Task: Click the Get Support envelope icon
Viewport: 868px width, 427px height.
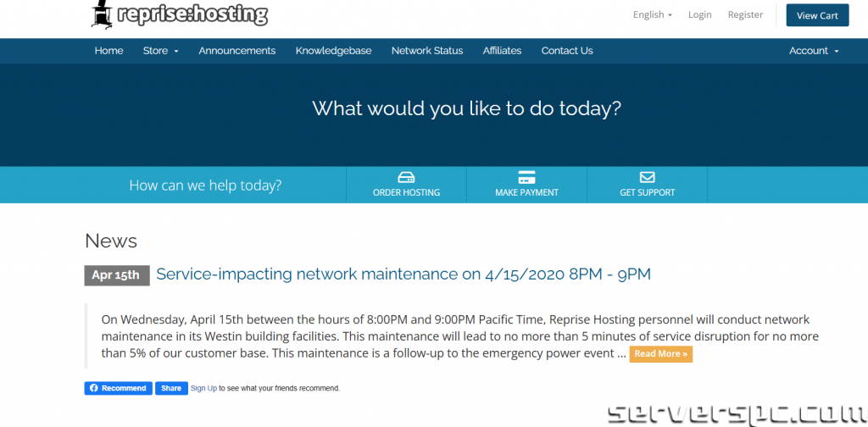Action: (x=647, y=178)
